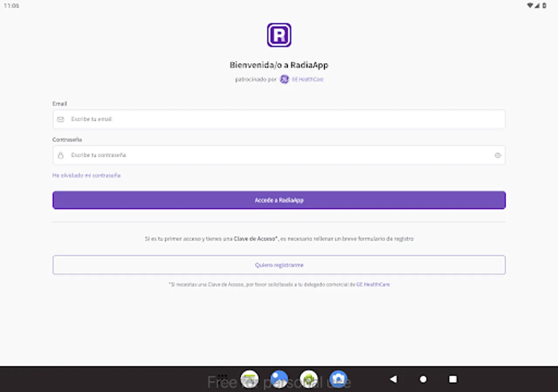Toggle password visibility with the eye icon
The height and width of the screenshot is (392, 558).
point(497,155)
